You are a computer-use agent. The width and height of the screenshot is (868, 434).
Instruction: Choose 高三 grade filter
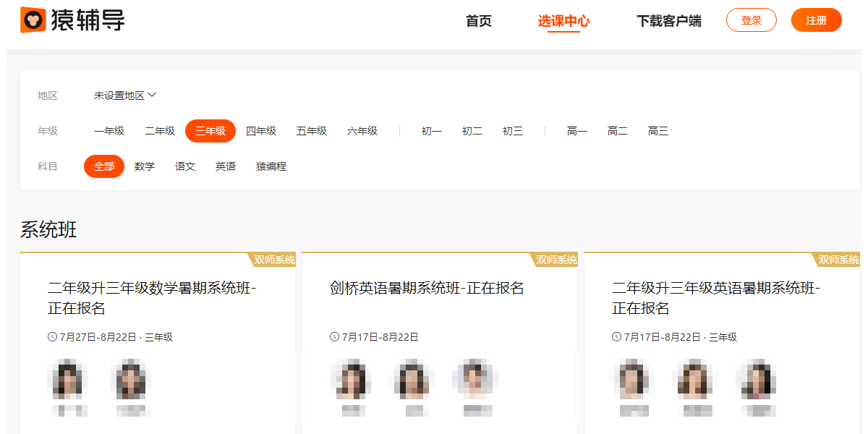pyautogui.click(x=658, y=131)
